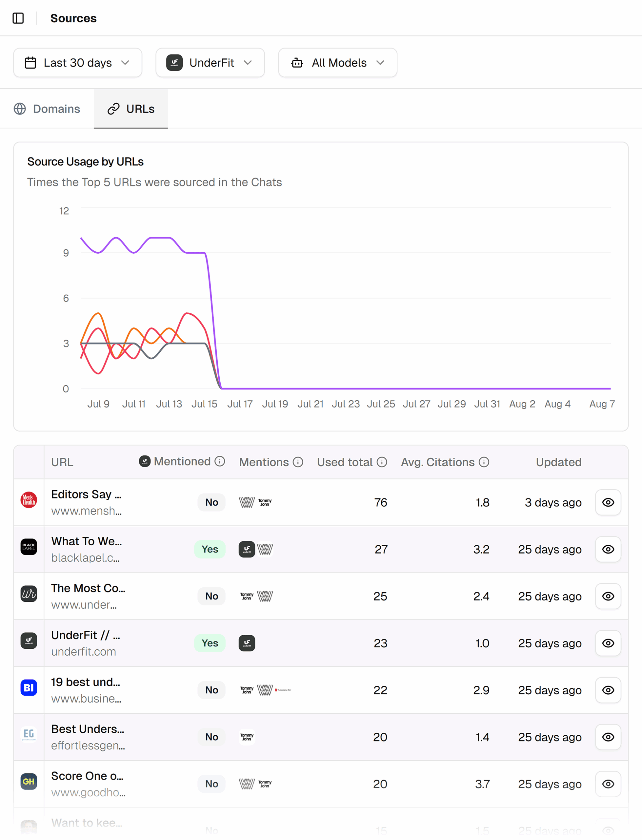Click the blacklapel.c... URL link

click(x=86, y=558)
